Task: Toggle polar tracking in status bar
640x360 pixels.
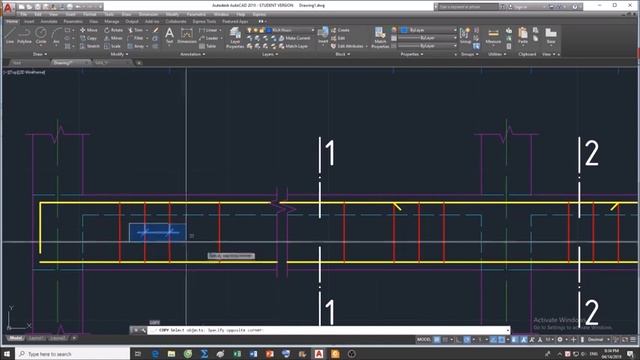Action: coord(467,340)
